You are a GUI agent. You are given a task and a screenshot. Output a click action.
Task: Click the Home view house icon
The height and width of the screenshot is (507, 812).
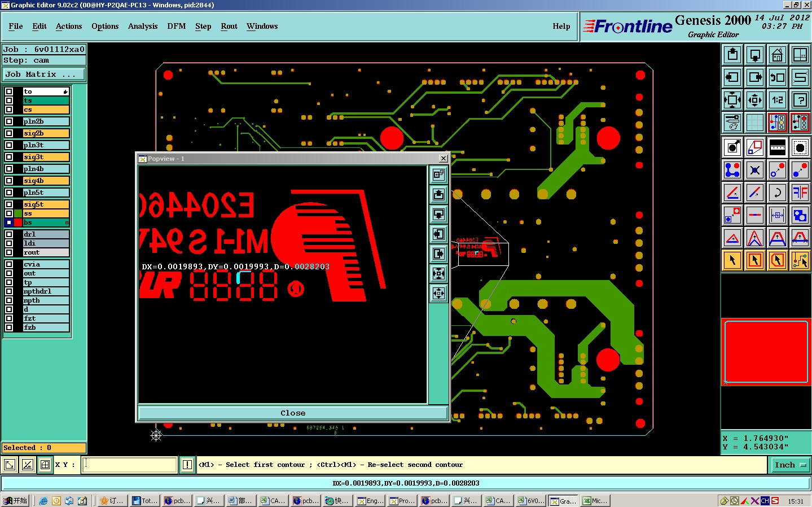coord(778,55)
